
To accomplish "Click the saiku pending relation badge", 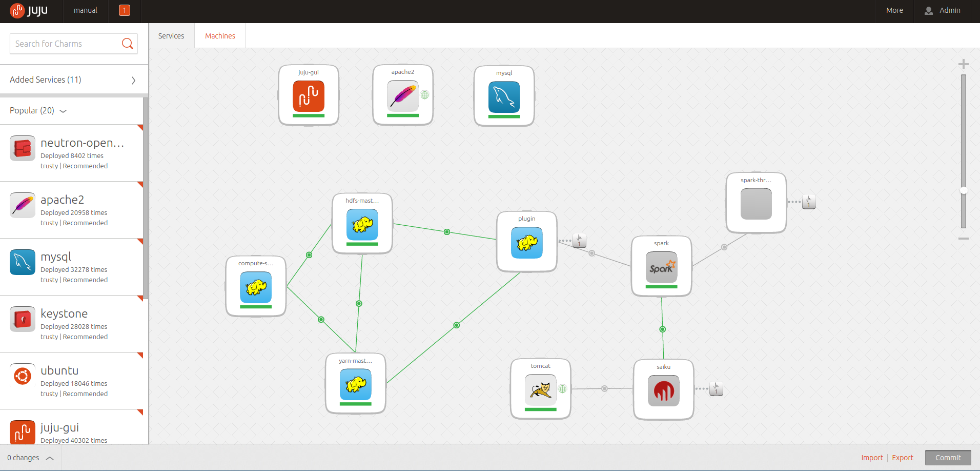I will [x=716, y=389].
